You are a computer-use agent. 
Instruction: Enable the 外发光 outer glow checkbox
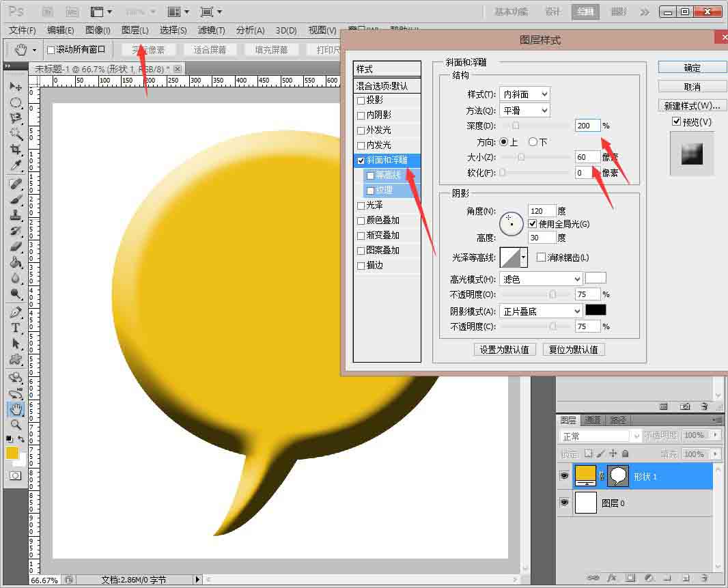coord(361,130)
